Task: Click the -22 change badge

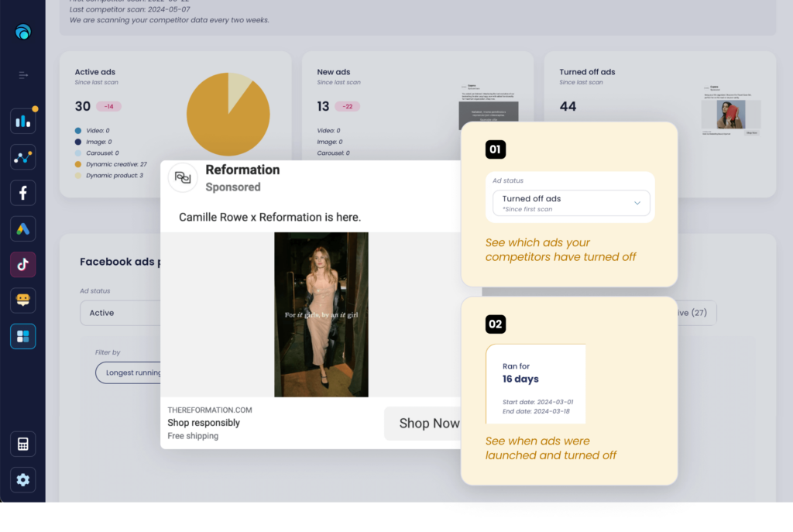Action: (348, 107)
